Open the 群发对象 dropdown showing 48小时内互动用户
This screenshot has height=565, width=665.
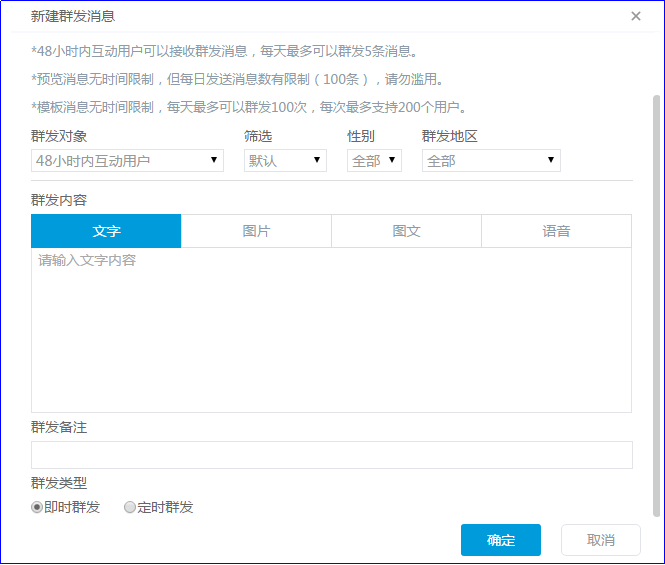coord(127,160)
